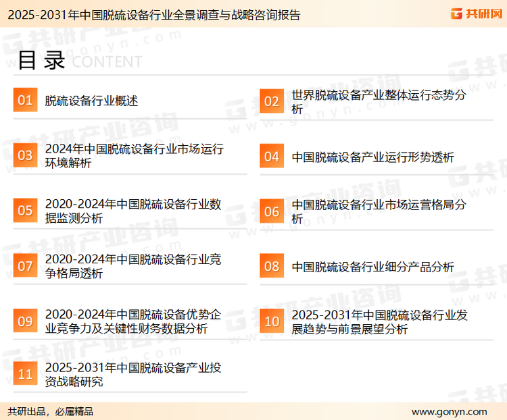Select 2024年中国脱硫设备行业市场运行环境解析 entry
This screenshot has height=420, width=507.
pyautogui.click(x=135, y=156)
